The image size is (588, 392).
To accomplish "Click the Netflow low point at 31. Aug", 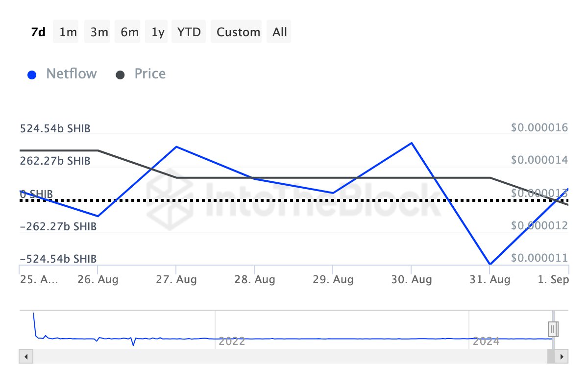I will [x=490, y=264].
